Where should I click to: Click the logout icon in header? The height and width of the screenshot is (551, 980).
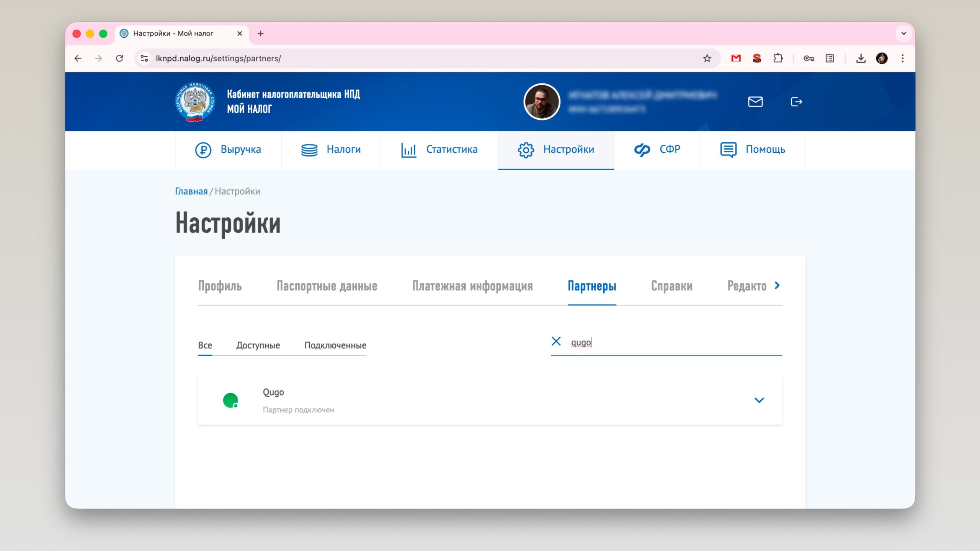click(796, 102)
